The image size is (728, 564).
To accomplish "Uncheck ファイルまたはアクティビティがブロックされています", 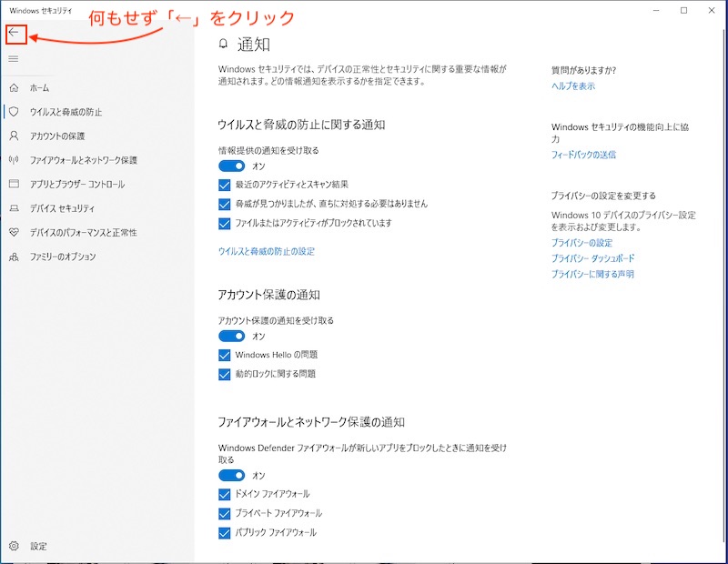I will [224, 223].
